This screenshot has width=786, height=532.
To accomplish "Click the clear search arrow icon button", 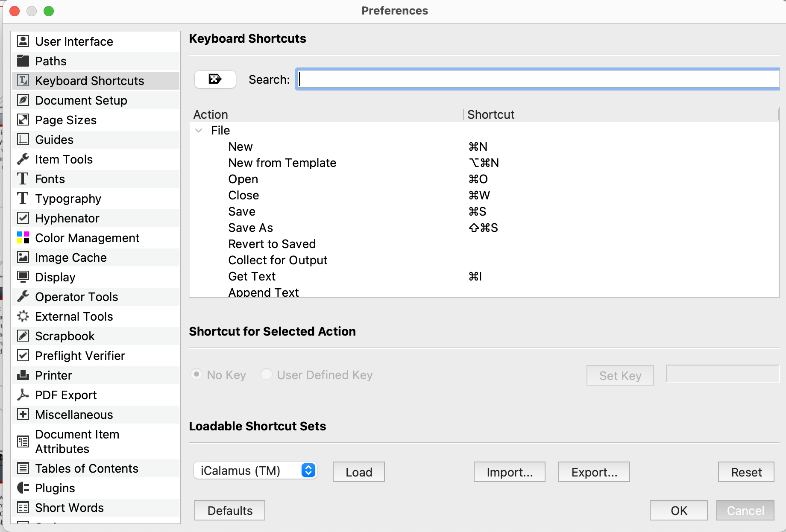I will coord(215,79).
